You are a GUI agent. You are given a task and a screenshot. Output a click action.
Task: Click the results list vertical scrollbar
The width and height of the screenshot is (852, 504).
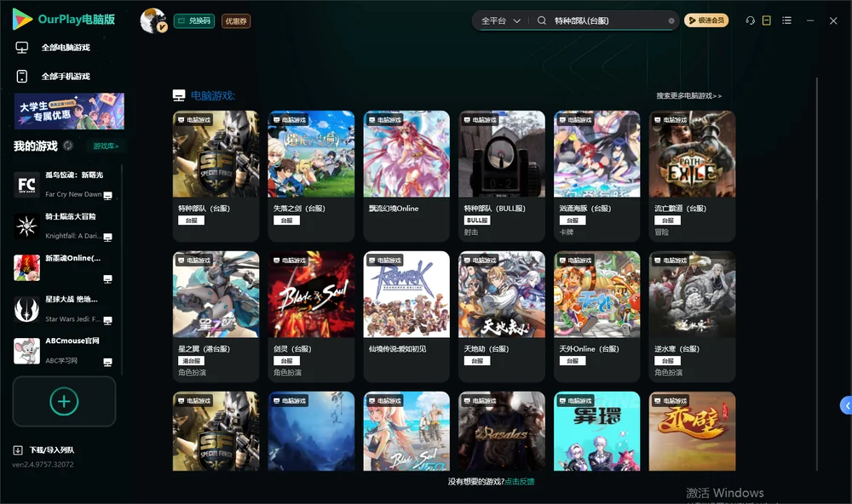(x=817, y=274)
